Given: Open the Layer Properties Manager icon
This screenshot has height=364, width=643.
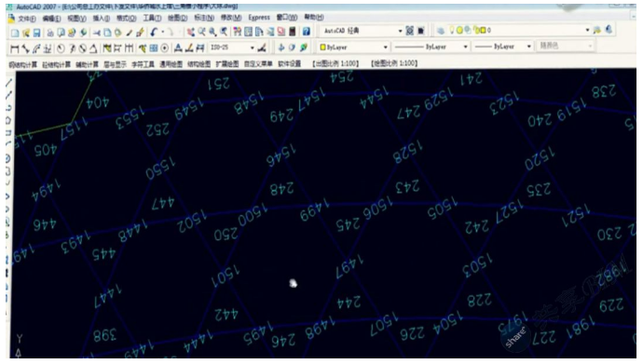Looking at the screenshot, I should point(441,31).
